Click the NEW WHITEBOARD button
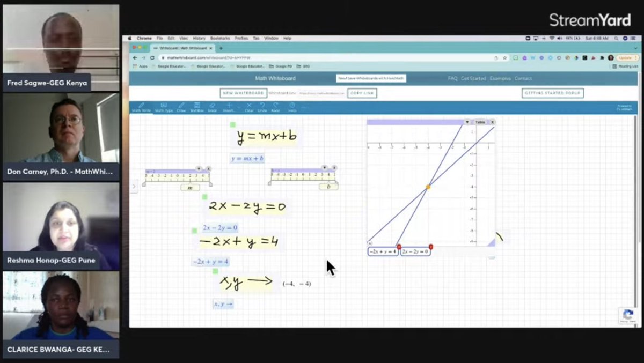Image resolution: width=644 pixels, height=363 pixels. point(243,93)
